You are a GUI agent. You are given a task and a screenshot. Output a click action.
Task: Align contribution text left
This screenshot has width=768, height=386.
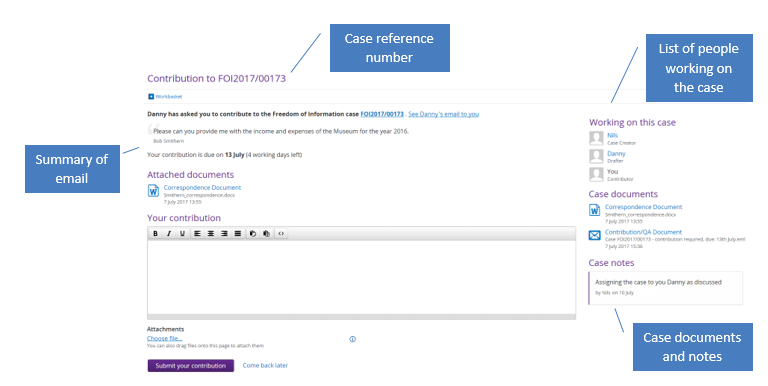click(x=197, y=234)
